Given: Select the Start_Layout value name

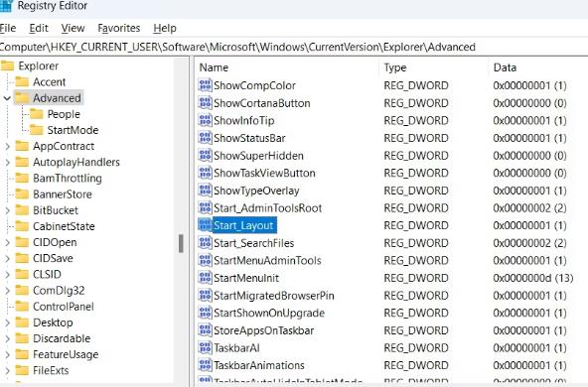Looking at the screenshot, I should click(x=243, y=225).
